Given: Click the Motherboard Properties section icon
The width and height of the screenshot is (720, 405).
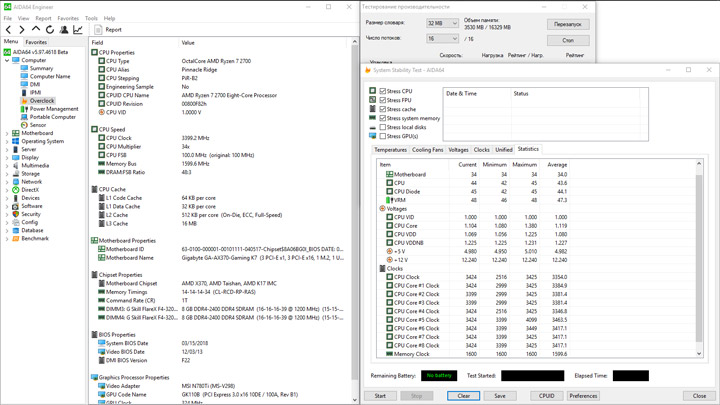Looking at the screenshot, I should coord(94,240).
